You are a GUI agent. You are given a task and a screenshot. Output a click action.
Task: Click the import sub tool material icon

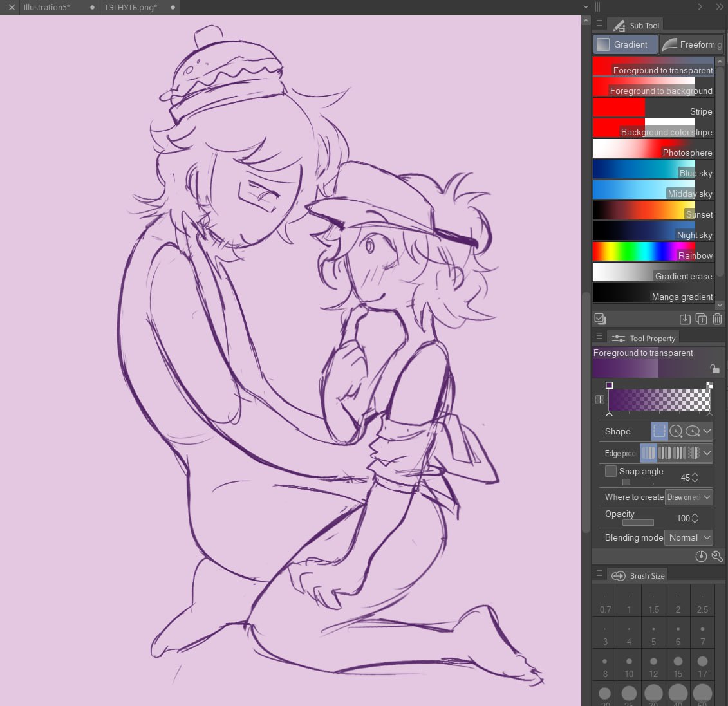coord(685,319)
